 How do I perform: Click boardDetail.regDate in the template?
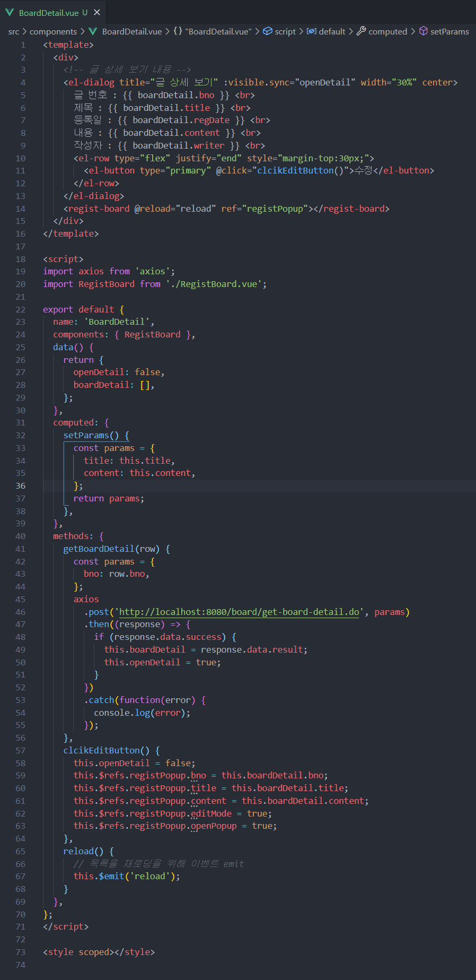pos(181,120)
